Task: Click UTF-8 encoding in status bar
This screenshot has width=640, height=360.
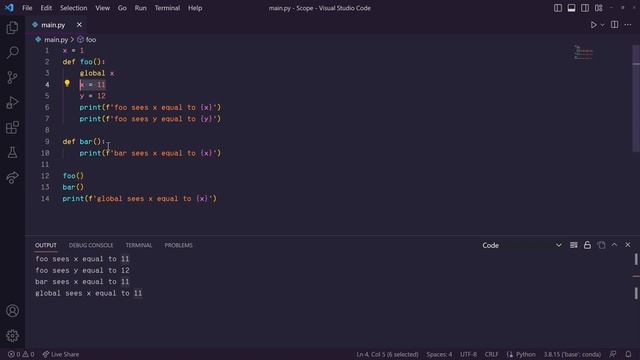Action: click(x=469, y=354)
